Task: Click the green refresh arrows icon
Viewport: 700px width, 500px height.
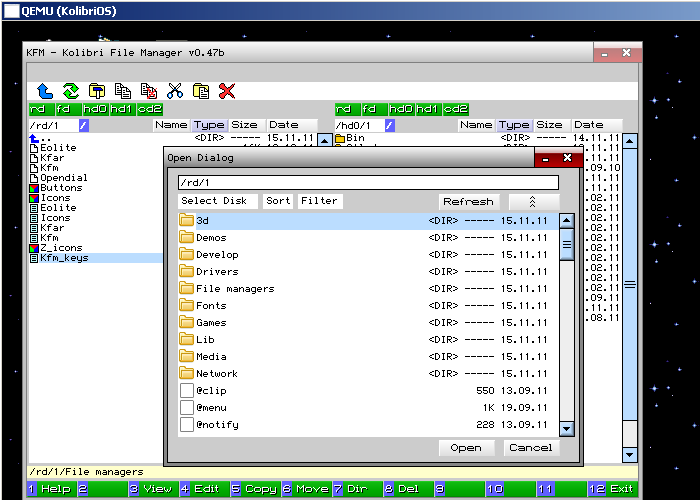Action: point(70,91)
